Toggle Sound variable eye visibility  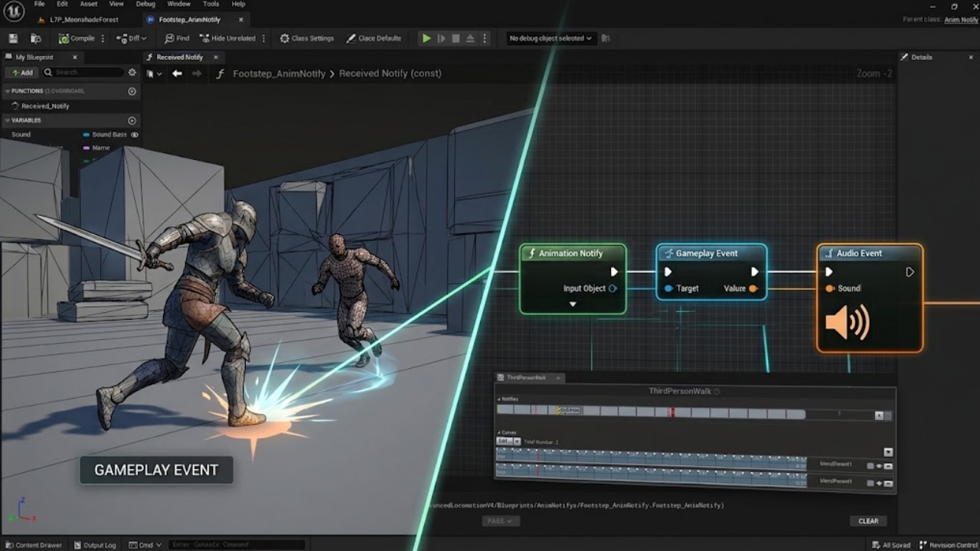click(x=135, y=135)
